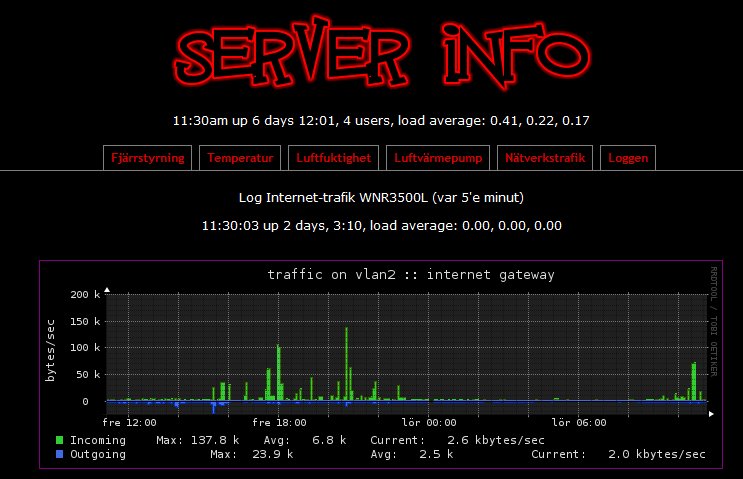Click the 'fre 18:00' time axis label
Screen dimensions: 743x479
[271, 422]
